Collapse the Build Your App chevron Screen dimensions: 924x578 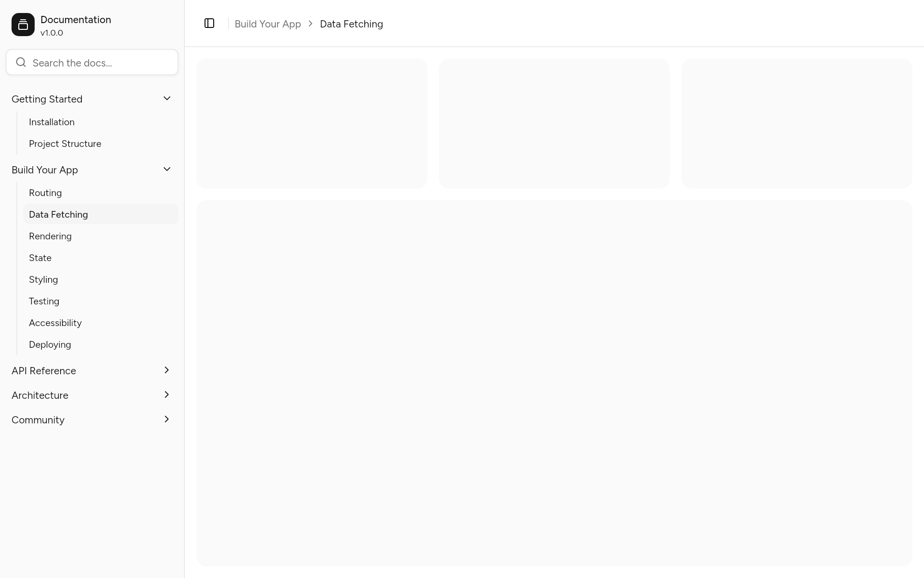pyautogui.click(x=167, y=169)
